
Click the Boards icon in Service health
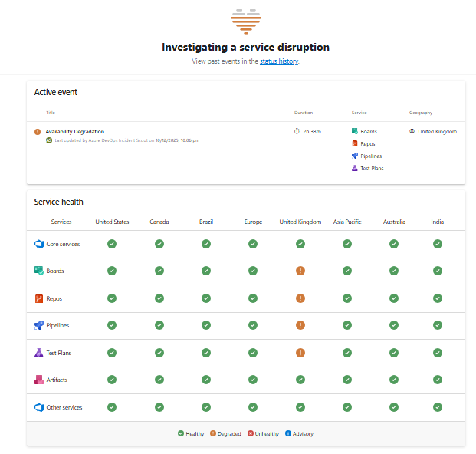tap(39, 271)
